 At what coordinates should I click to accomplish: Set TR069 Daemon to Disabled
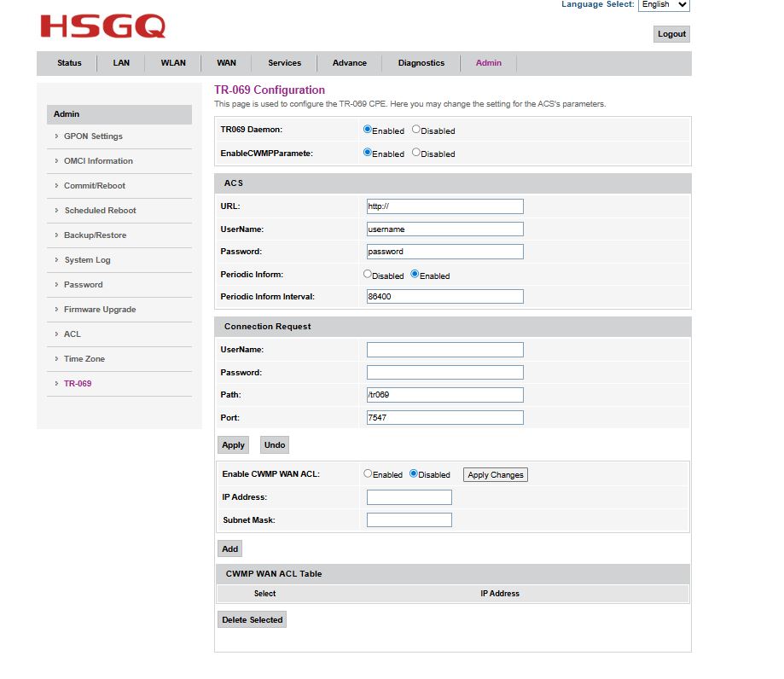click(x=416, y=130)
